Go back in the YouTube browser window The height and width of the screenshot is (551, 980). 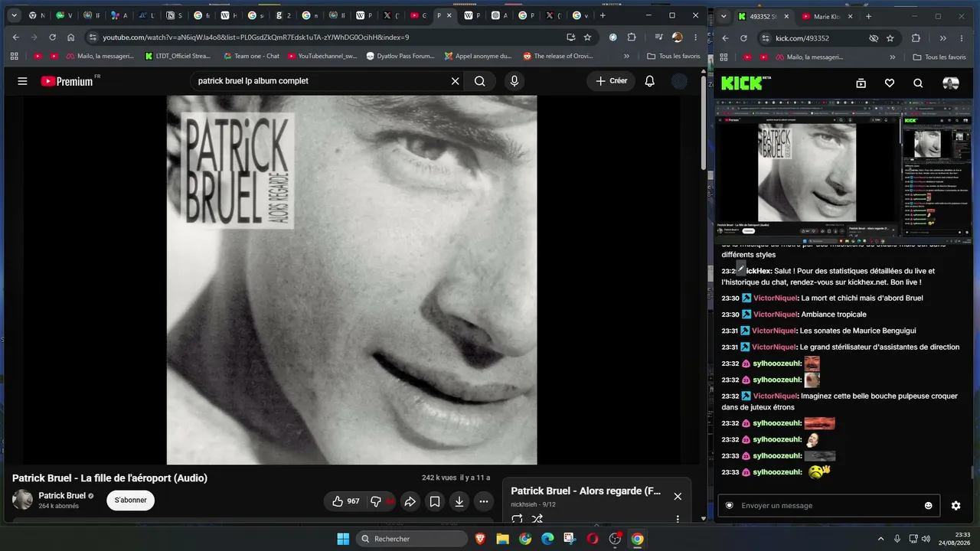click(16, 37)
